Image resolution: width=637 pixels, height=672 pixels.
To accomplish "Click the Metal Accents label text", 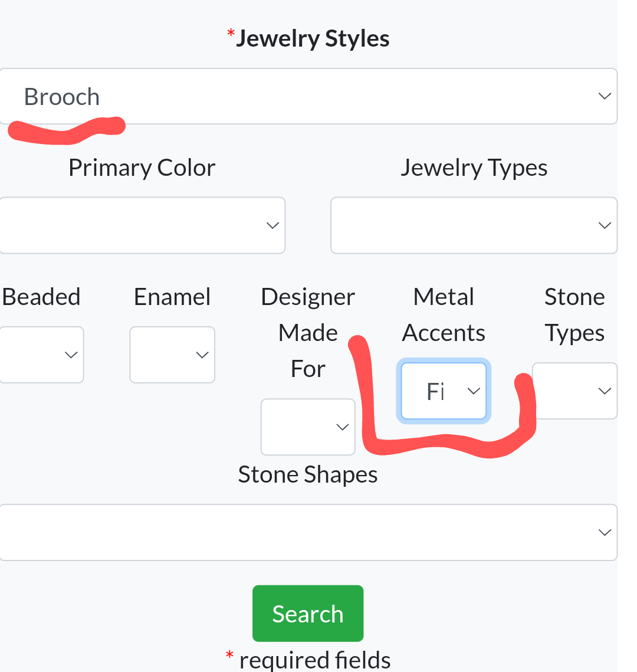I will coord(444,315).
